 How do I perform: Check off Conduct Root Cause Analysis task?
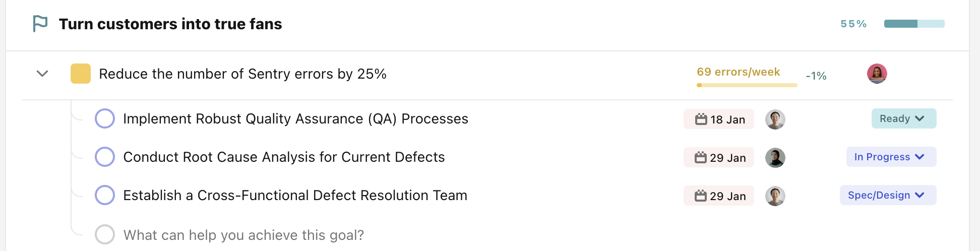pos(105,157)
